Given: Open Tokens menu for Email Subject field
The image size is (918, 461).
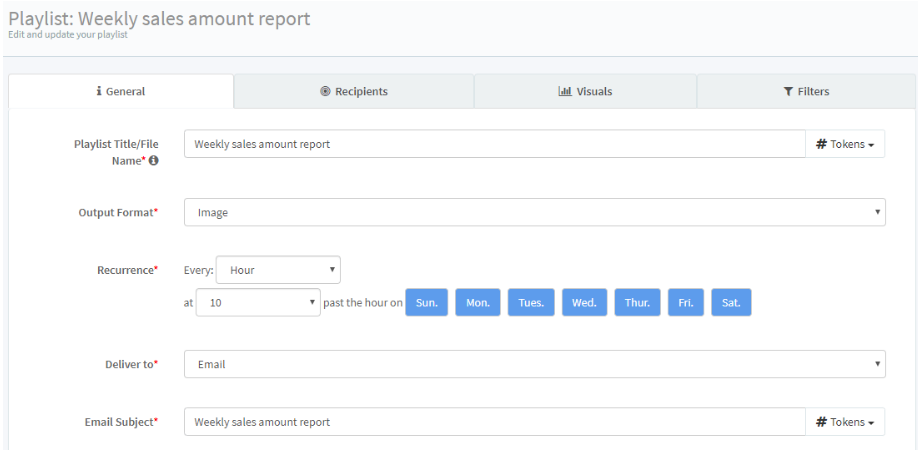Looking at the screenshot, I should (845, 422).
